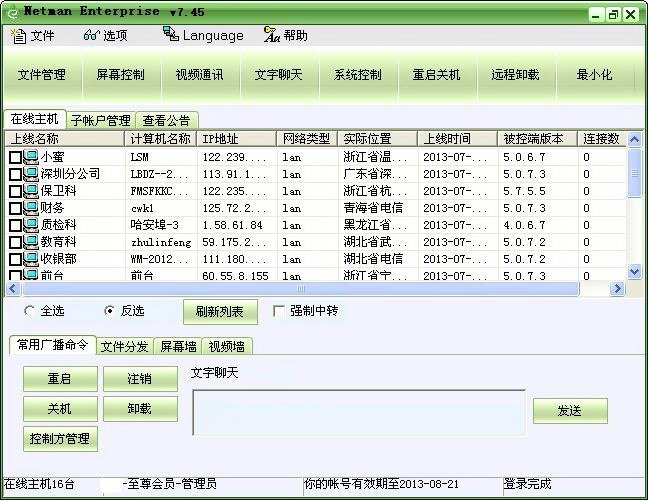Screen dimensions: 648x500
Task: Open the 屏幕墙 tab
Action: (x=178, y=346)
